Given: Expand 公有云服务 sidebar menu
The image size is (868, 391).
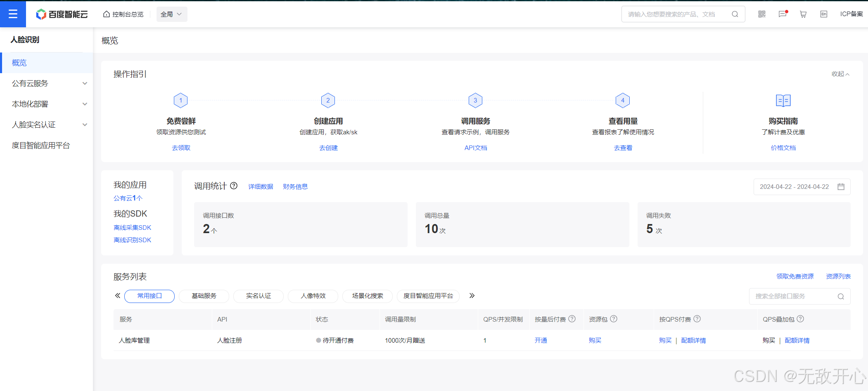Looking at the screenshot, I should [46, 83].
